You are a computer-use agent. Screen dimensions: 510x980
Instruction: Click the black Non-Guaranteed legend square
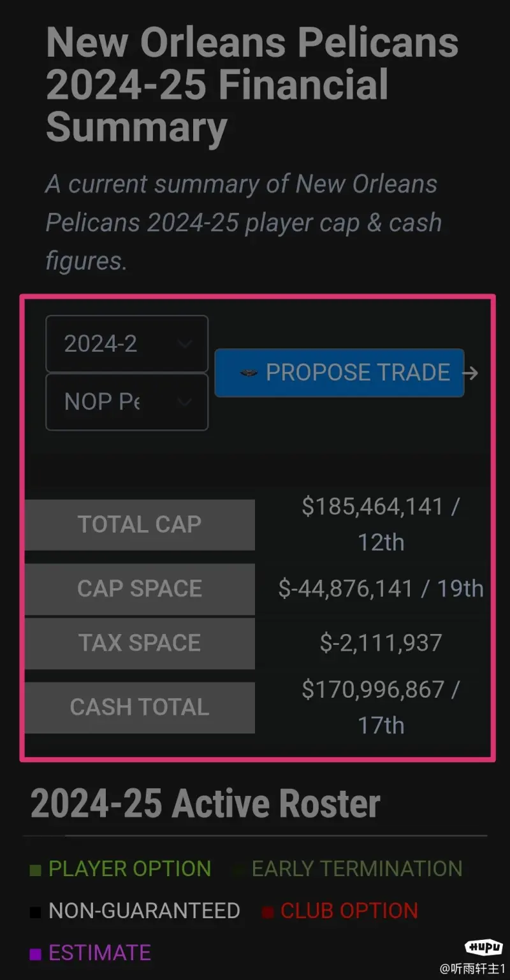click(x=36, y=912)
